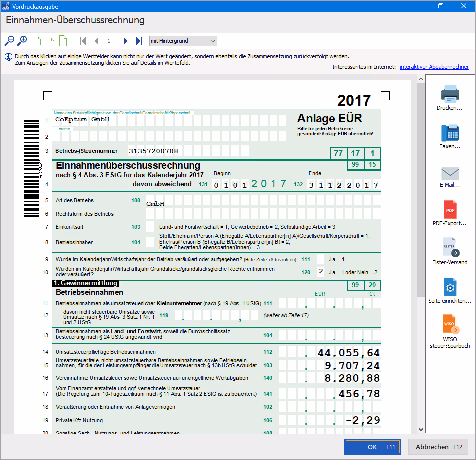Click the value -2,29 Private Kfz-Nutzung

(363, 420)
